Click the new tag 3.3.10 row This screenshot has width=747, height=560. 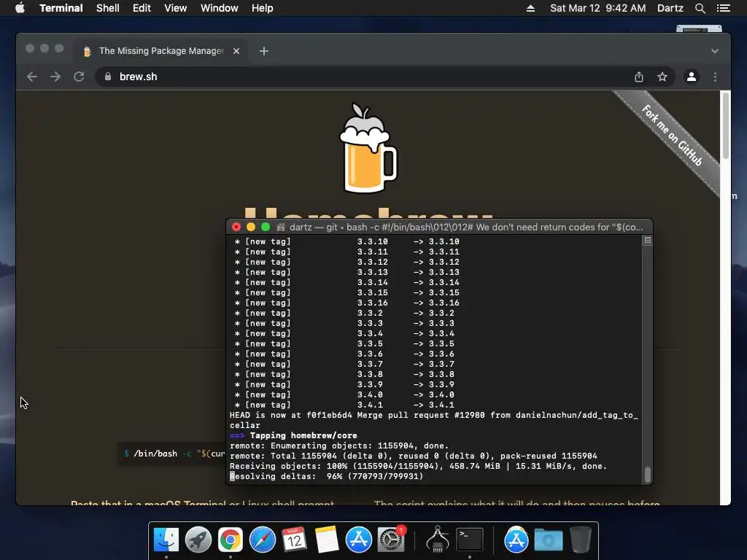(x=347, y=242)
